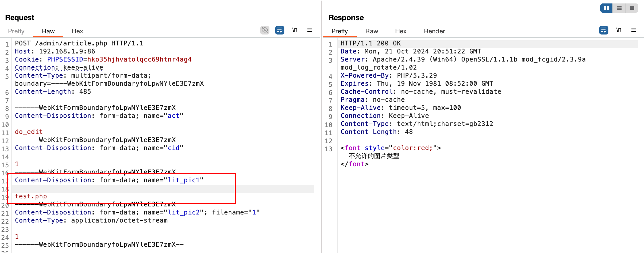Click Cache-Control: no-cache header
644x253 pixels.
pos(421,92)
